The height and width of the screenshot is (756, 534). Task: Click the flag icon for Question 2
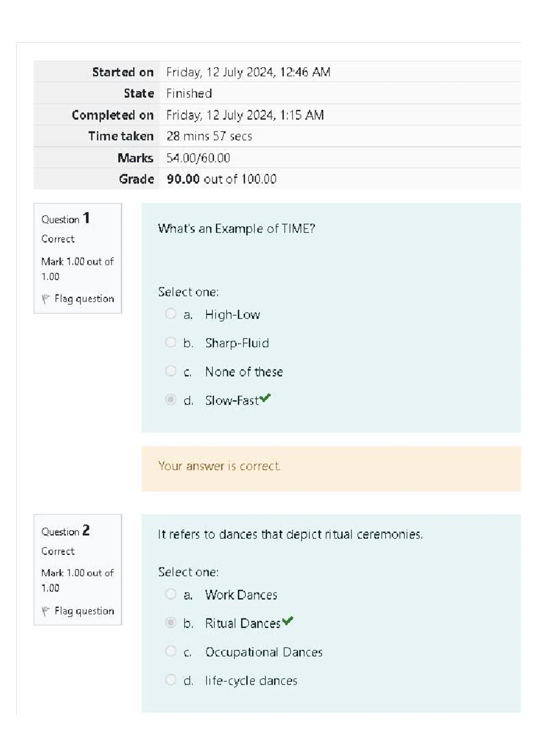pyautogui.click(x=45, y=611)
